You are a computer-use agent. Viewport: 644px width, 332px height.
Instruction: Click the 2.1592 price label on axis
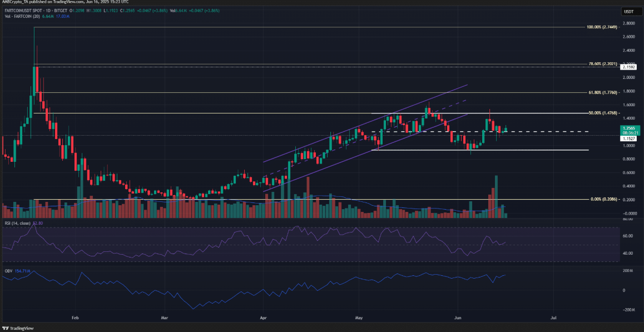point(628,67)
